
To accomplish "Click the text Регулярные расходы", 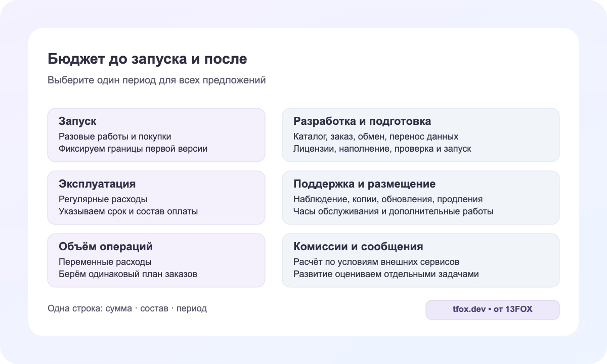I will coord(103,199).
